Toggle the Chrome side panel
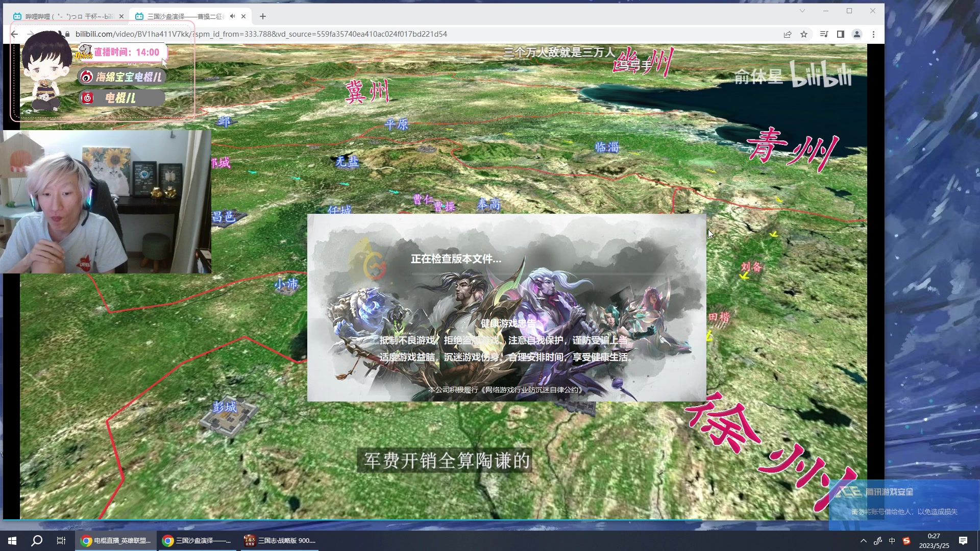This screenshot has height=551, width=980. [x=840, y=34]
